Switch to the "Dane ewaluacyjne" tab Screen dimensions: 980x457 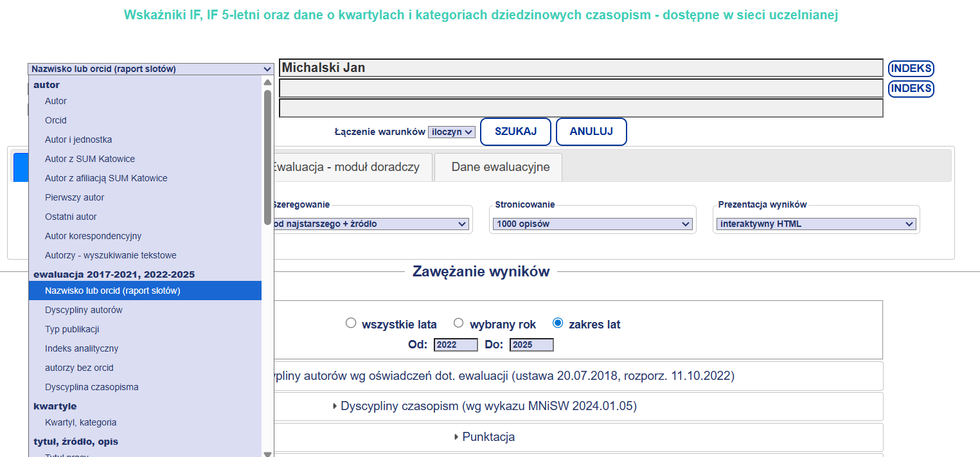(497, 166)
